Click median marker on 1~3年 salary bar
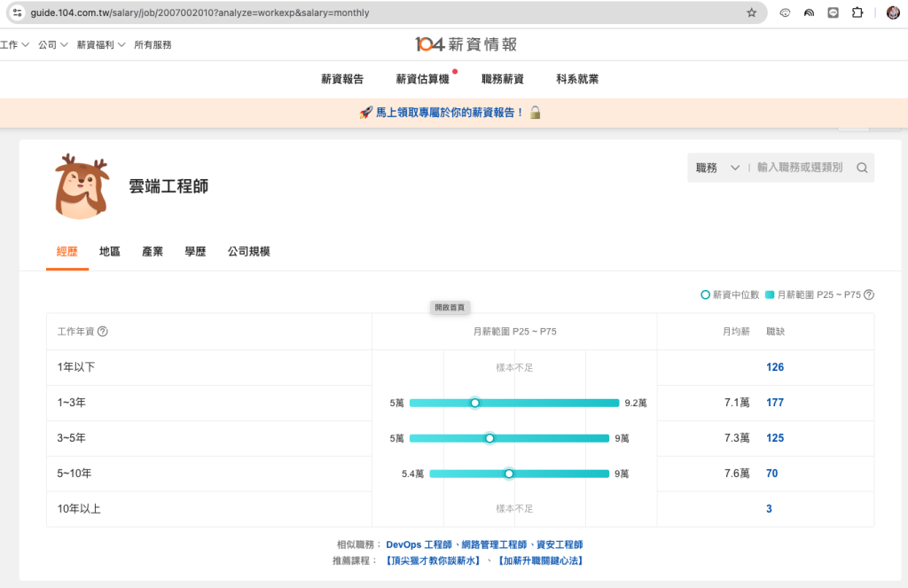 point(475,403)
